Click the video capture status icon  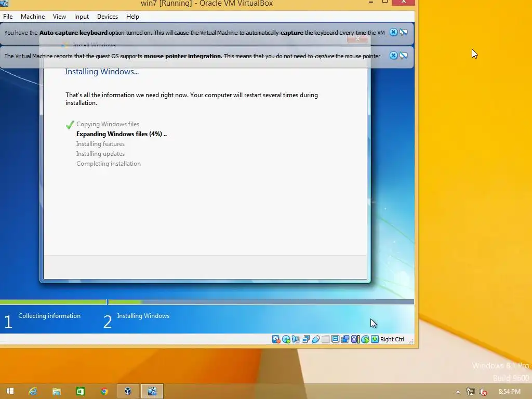tap(345, 339)
